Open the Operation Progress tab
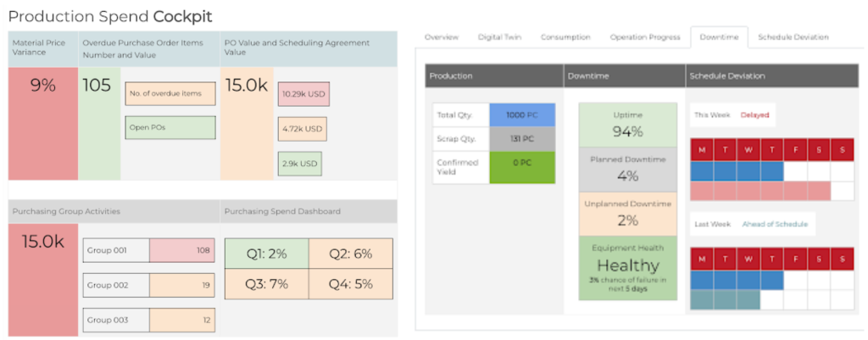The height and width of the screenshot is (340, 868). (645, 37)
